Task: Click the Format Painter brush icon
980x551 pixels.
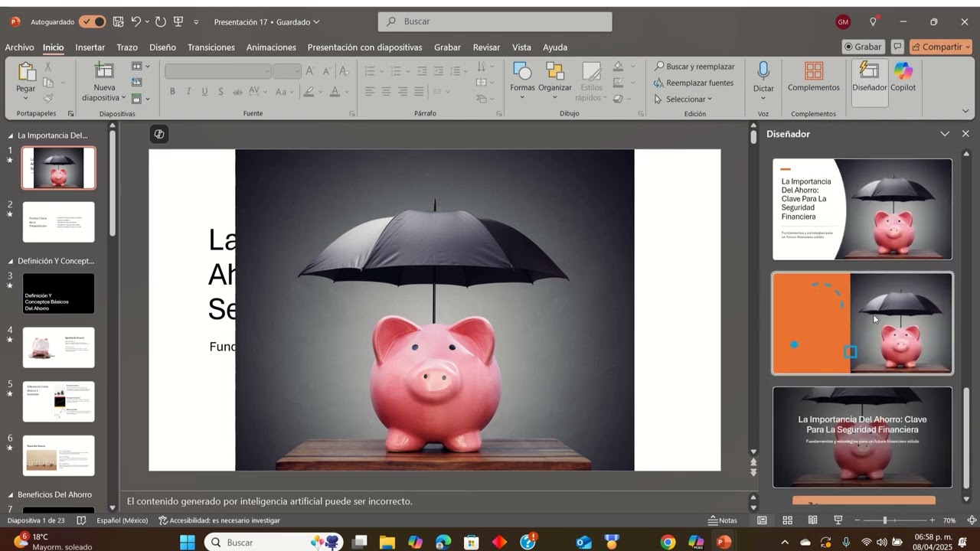Action: tap(48, 99)
